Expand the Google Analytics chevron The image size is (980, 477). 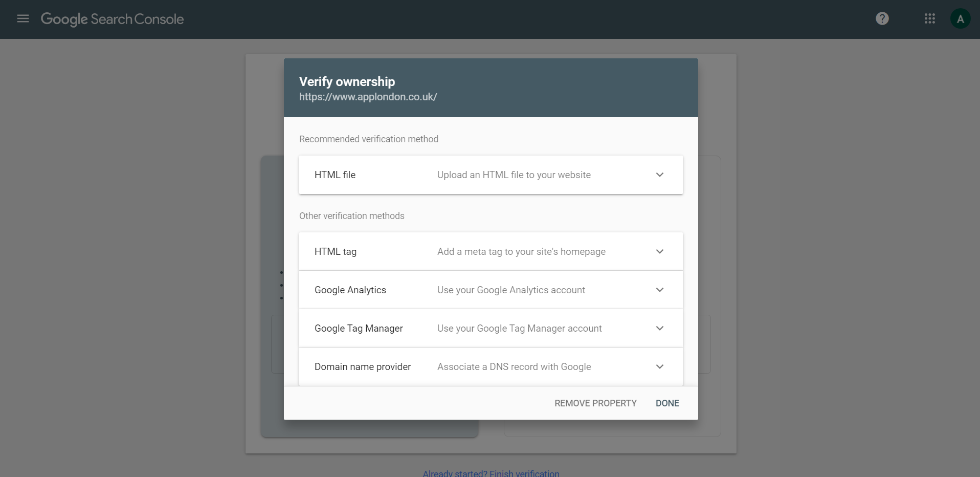(659, 290)
